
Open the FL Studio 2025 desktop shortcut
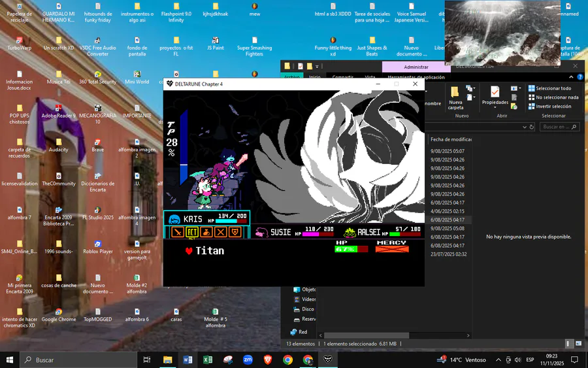[98, 212]
